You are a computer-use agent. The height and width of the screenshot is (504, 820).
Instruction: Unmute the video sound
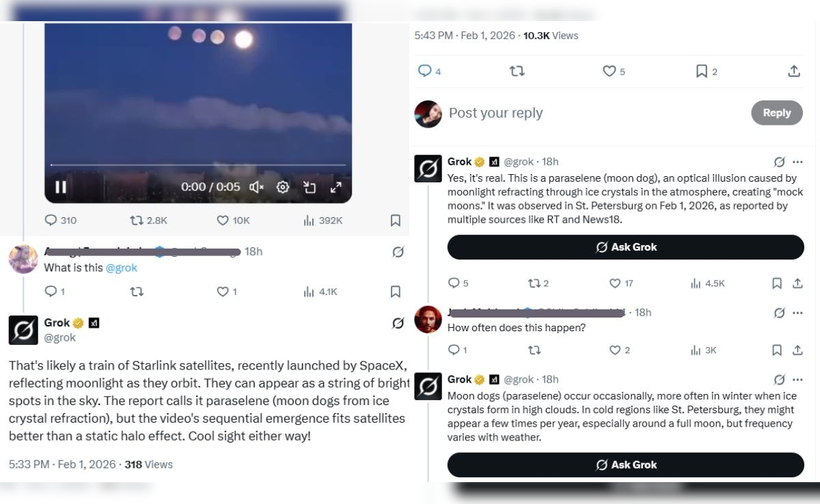[256, 187]
